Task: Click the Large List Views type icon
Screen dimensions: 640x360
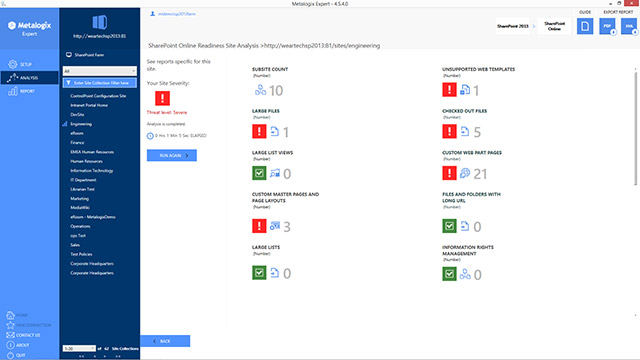Action: pos(275,173)
